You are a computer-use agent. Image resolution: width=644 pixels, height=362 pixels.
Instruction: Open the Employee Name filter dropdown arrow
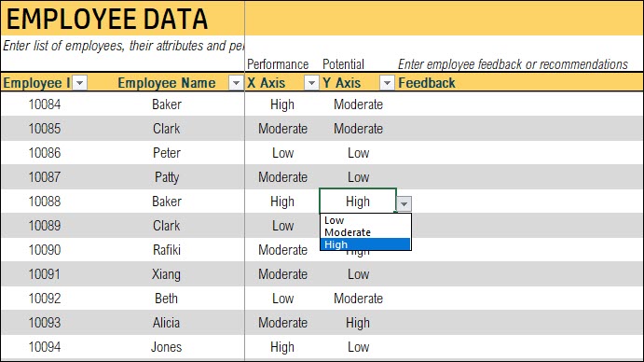pos(236,83)
